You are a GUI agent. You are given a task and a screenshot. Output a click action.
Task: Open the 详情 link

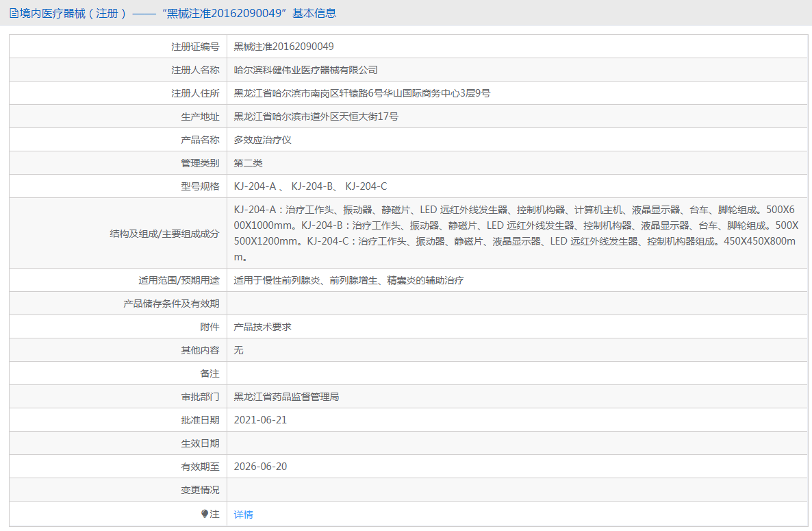click(x=243, y=515)
